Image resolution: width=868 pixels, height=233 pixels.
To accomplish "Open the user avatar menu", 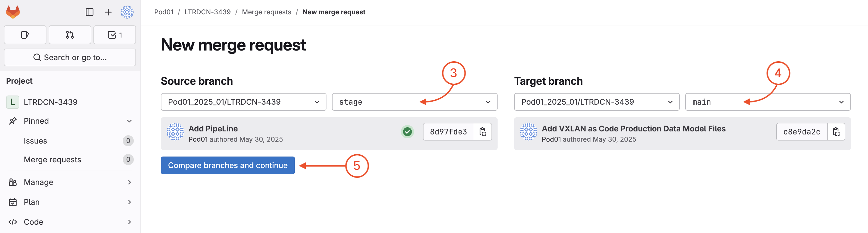I will pos(127,12).
